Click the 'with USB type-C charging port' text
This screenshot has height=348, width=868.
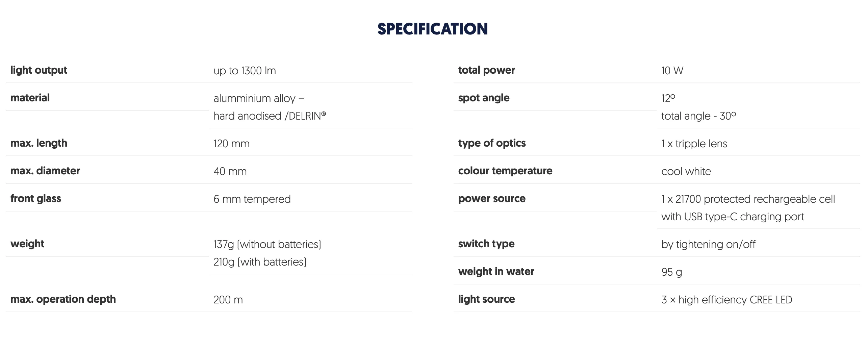pos(733,217)
